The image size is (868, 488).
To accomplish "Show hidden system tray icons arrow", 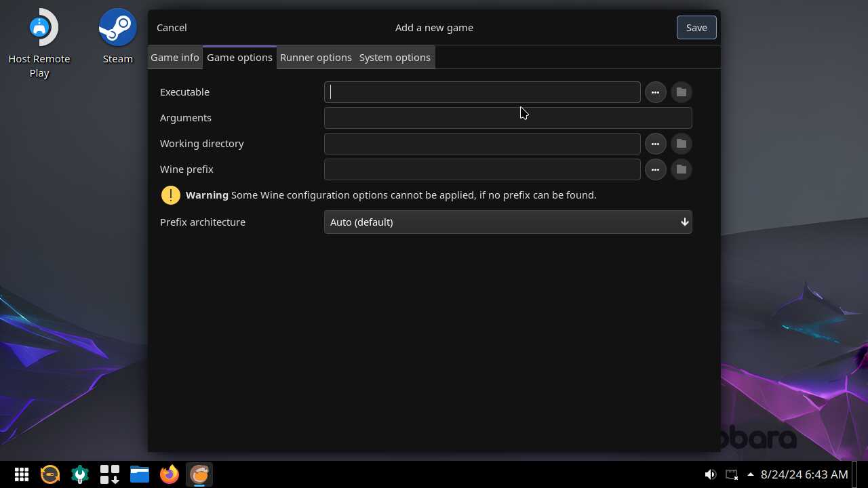I will click(x=751, y=474).
